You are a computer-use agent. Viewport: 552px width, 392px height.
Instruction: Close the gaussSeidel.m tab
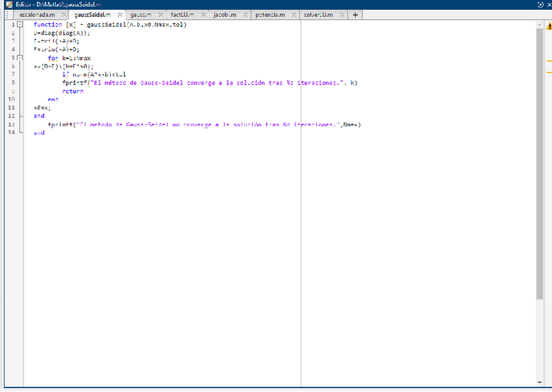click(120, 14)
